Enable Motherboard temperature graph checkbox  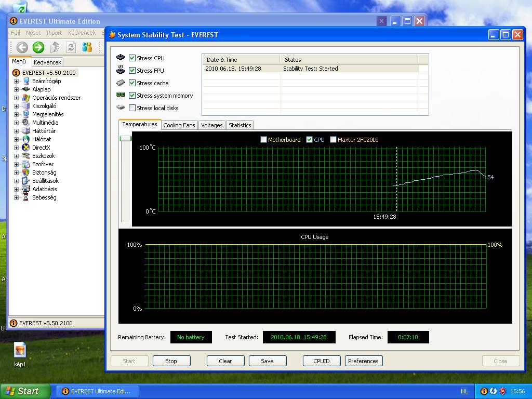(x=263, y=139)
